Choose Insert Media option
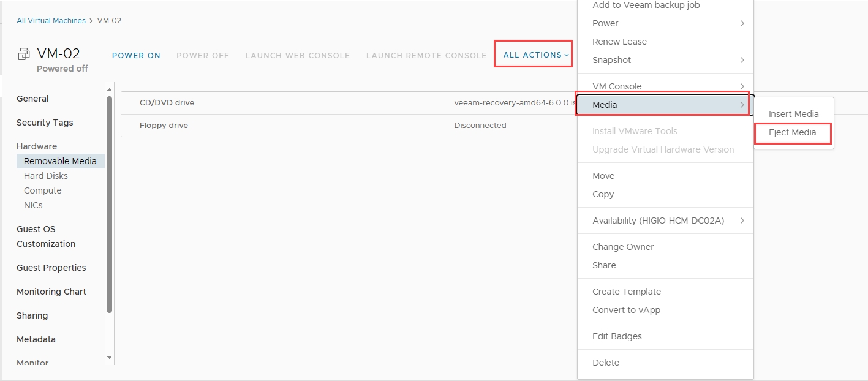Screen dimensions: 868x381 (793, 114)
